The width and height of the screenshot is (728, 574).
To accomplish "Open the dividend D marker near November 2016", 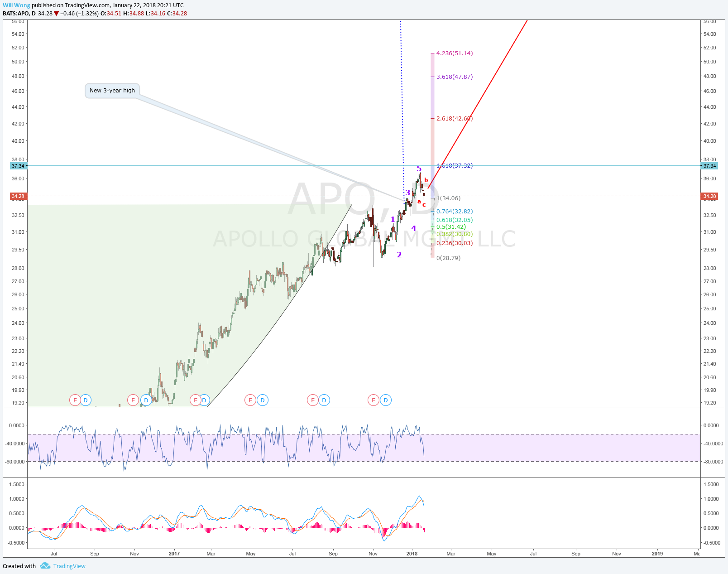I will (x=146, y=400).
